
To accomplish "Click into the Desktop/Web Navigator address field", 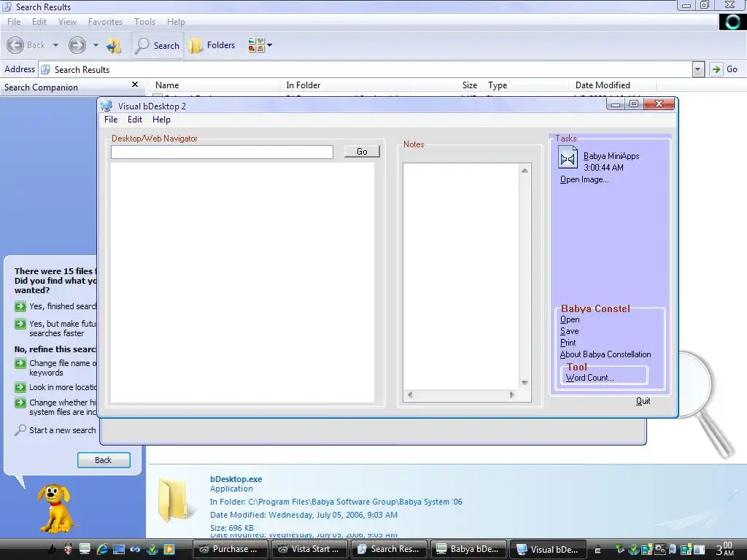I will point(222,152).
